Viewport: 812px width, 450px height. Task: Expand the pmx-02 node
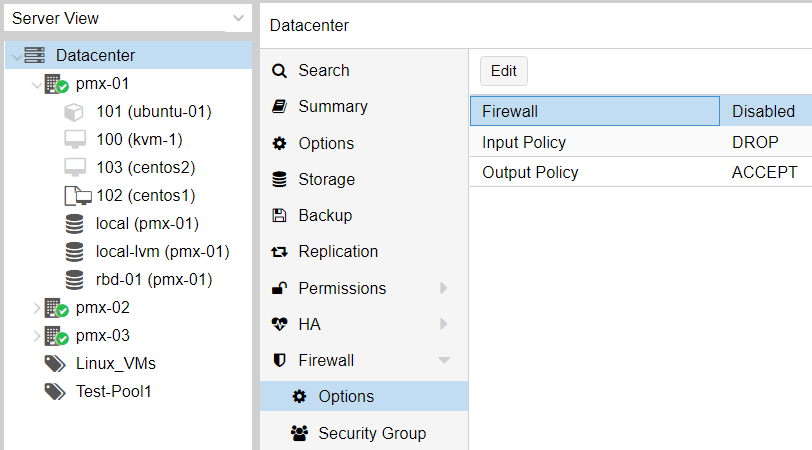[36, 308]
